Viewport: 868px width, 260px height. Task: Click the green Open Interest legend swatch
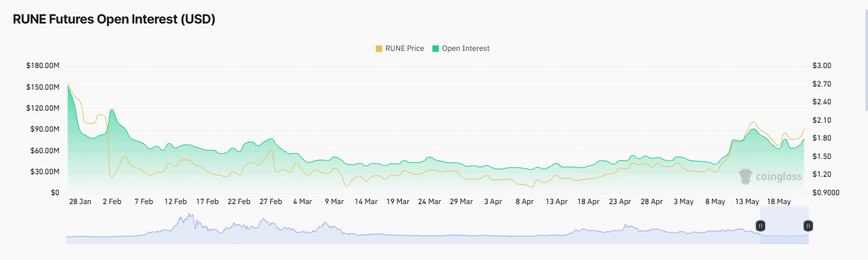436,48
